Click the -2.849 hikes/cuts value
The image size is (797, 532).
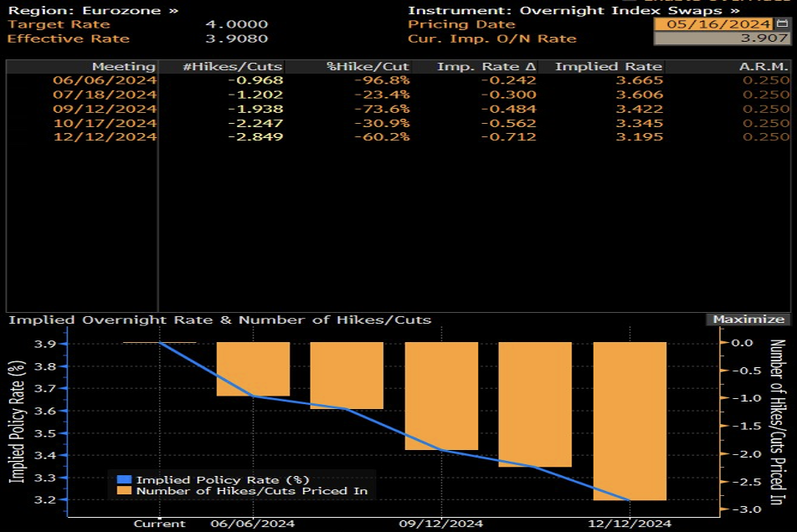[x=255, y=136]
